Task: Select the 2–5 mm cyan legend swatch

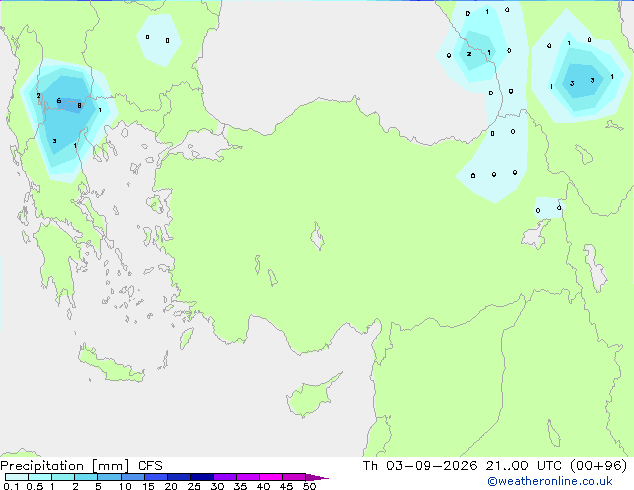Action: click(x=86, y=477)
